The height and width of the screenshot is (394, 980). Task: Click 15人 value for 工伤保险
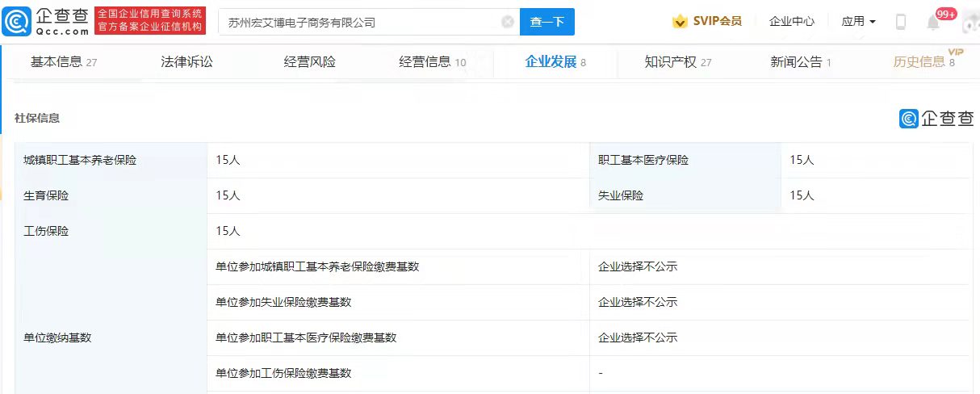(228, 232)
